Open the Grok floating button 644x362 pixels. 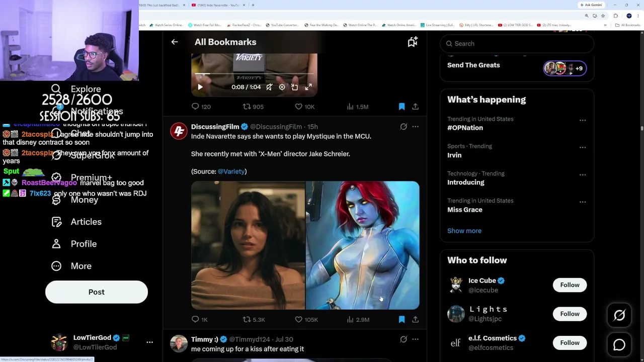(619, 315)
